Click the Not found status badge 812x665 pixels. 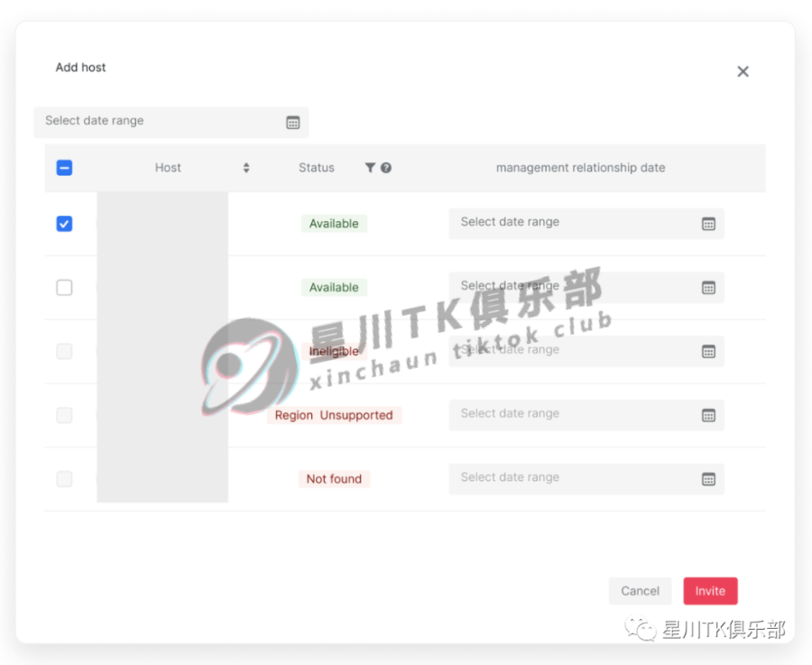click(x=334, y=478)
